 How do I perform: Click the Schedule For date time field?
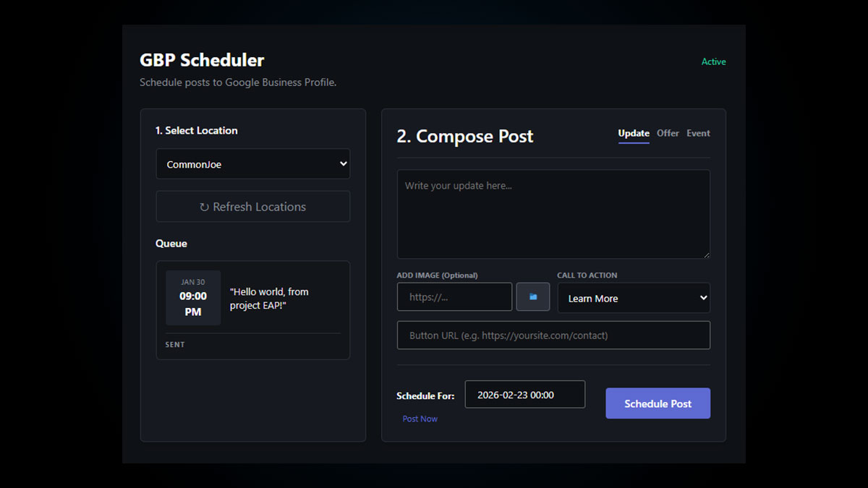[524, 395]
